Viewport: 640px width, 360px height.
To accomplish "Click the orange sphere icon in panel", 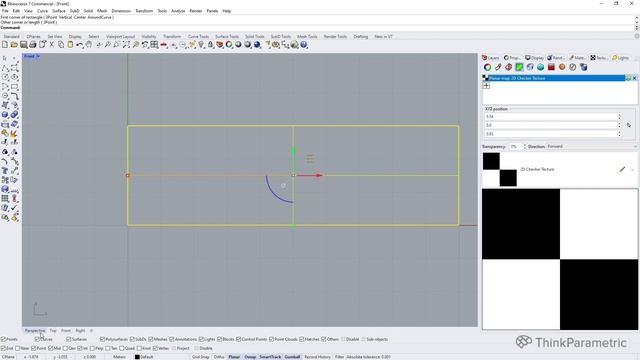I will pyautogui.click(x=562, y=67).
